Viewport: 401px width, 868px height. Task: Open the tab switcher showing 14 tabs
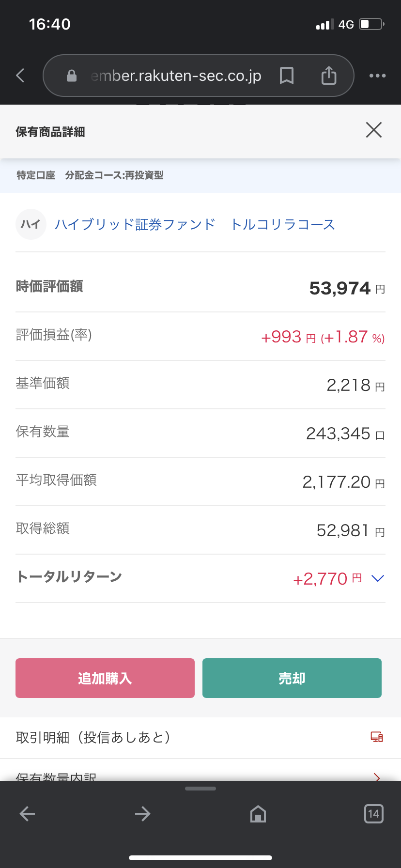click(x=373, y=814)
